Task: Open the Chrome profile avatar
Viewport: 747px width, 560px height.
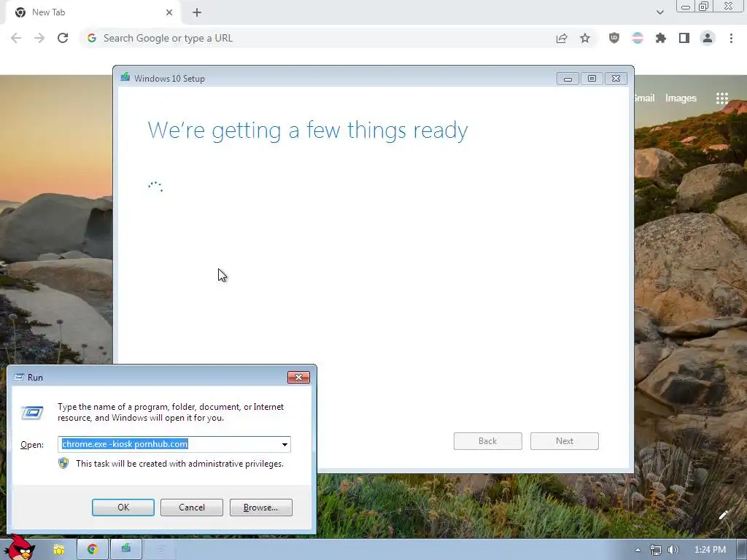Action: (708, 38)
